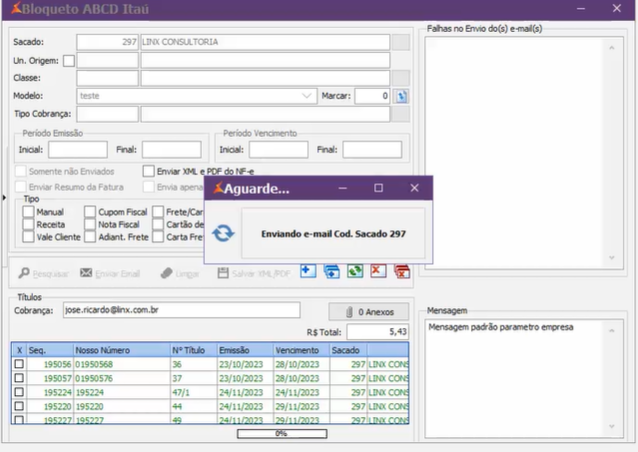The image size is (638, 452).
Task: Click the paperclip 0 Anexos button
Action: point(369,312)
